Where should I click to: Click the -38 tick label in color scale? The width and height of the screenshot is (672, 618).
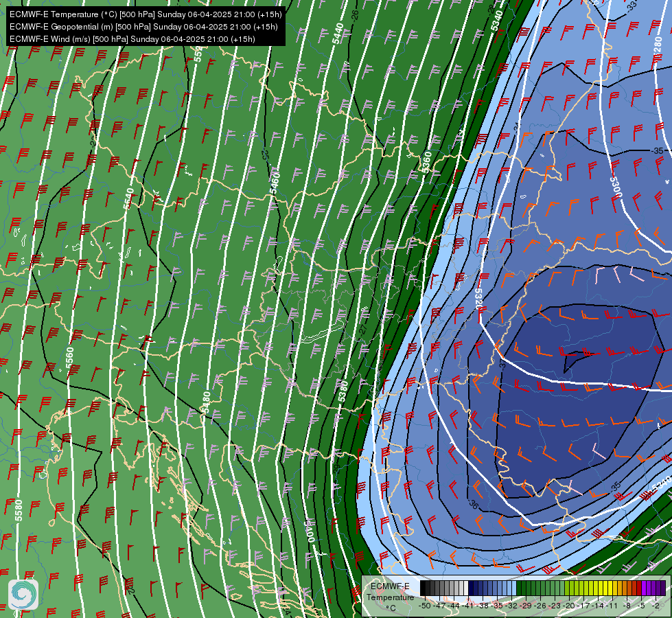pyautogui.click(x=482, y=606)
